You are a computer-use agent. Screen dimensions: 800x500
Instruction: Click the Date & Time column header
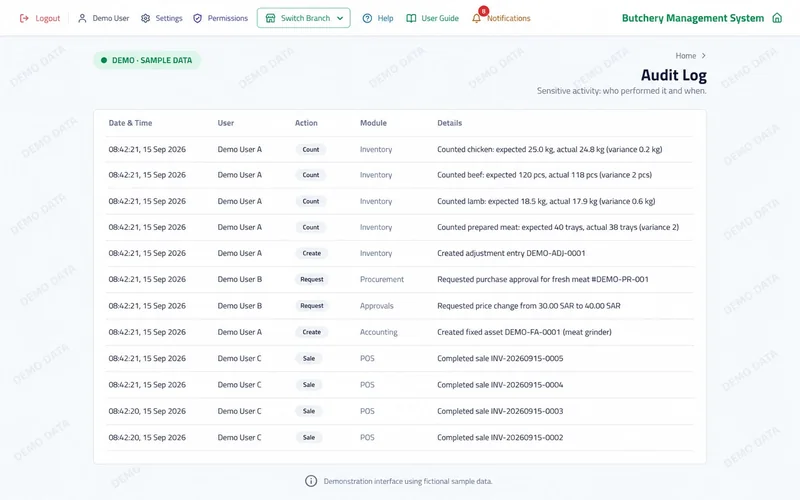pos(130,123)
